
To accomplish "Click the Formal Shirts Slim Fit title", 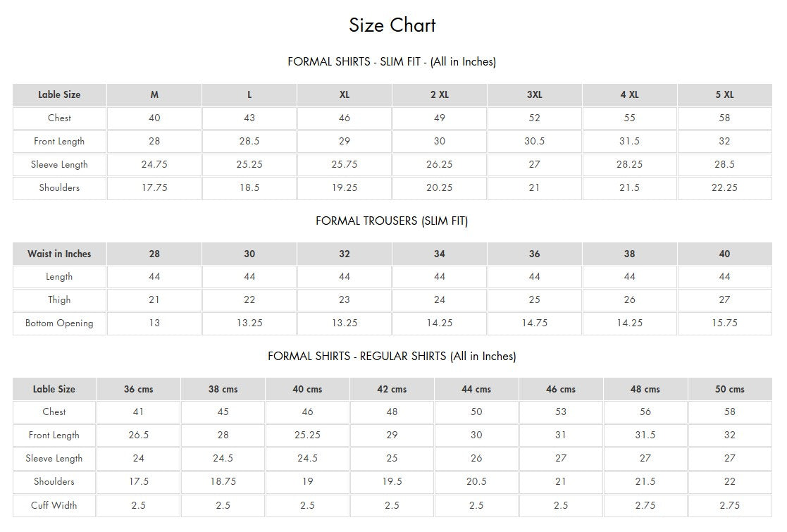I will click(392, 62).
